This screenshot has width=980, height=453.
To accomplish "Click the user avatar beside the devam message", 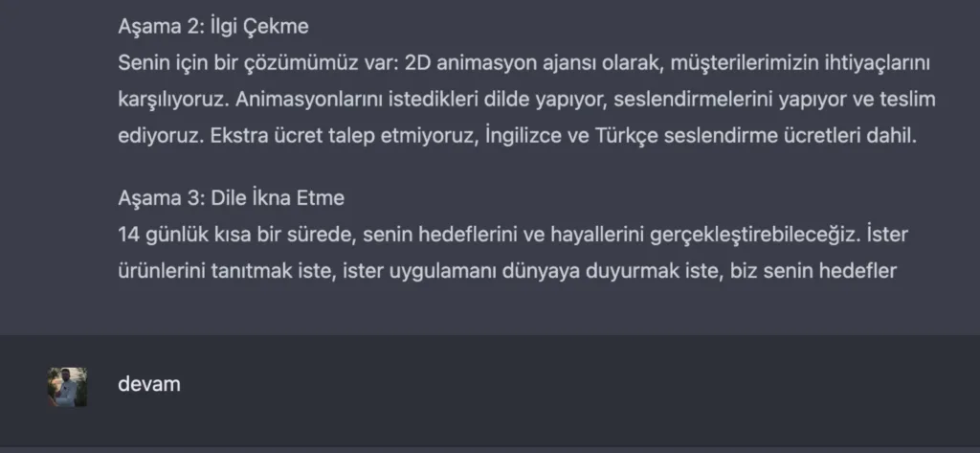I will (67, 386).
